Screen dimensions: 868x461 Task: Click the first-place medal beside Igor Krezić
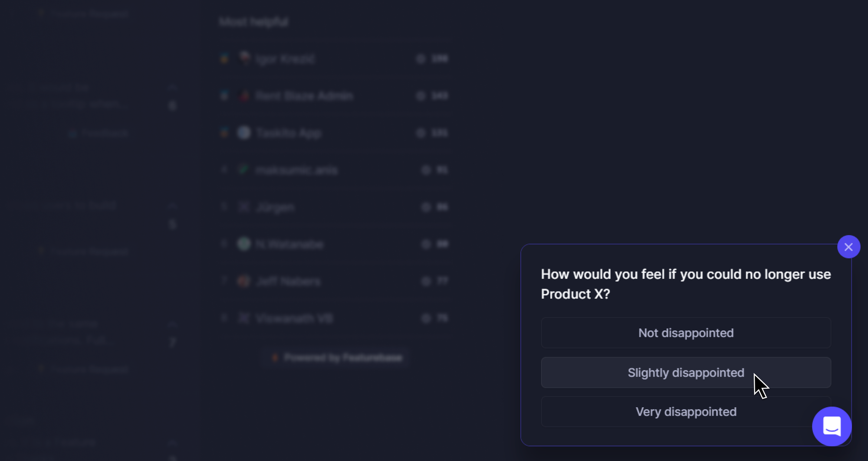tap(224, 59)
